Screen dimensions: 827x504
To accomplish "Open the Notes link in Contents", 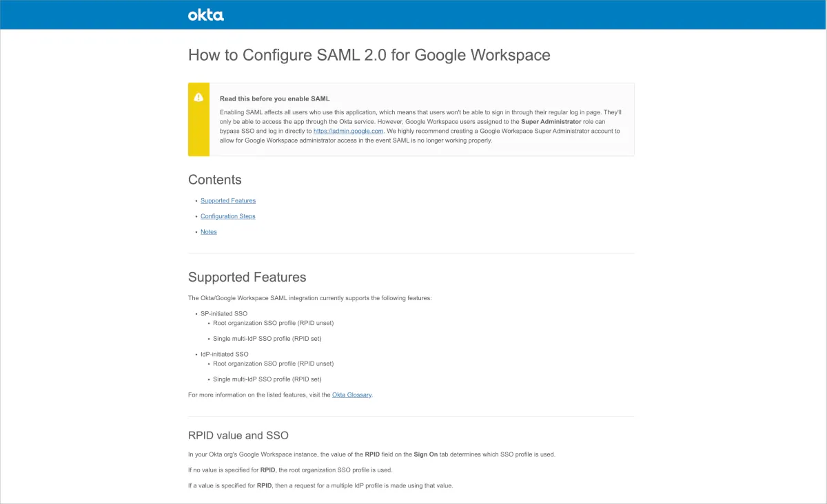I will [209, 232].
